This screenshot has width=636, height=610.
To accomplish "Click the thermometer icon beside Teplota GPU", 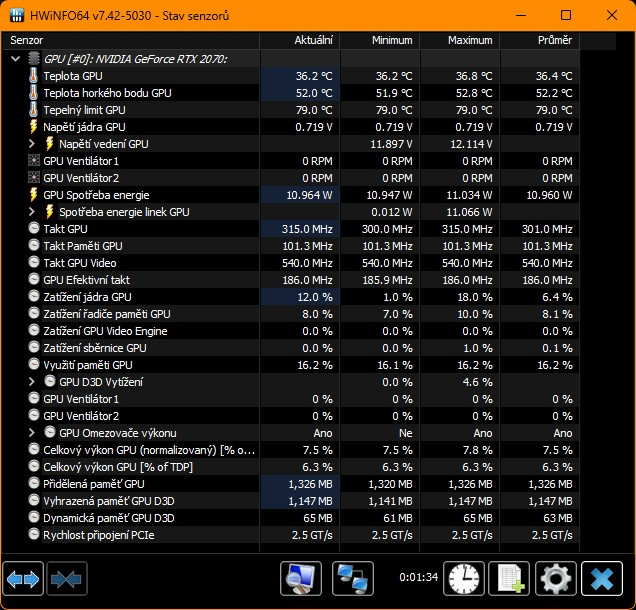I will click(x=34, y=76).
